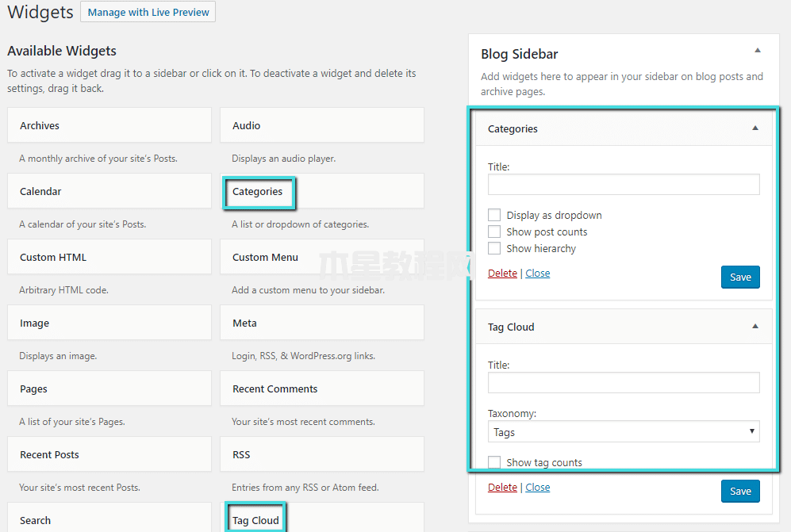
Task: Click the Tag Cloud widget header in sidebar
Action: pos(624,327)
